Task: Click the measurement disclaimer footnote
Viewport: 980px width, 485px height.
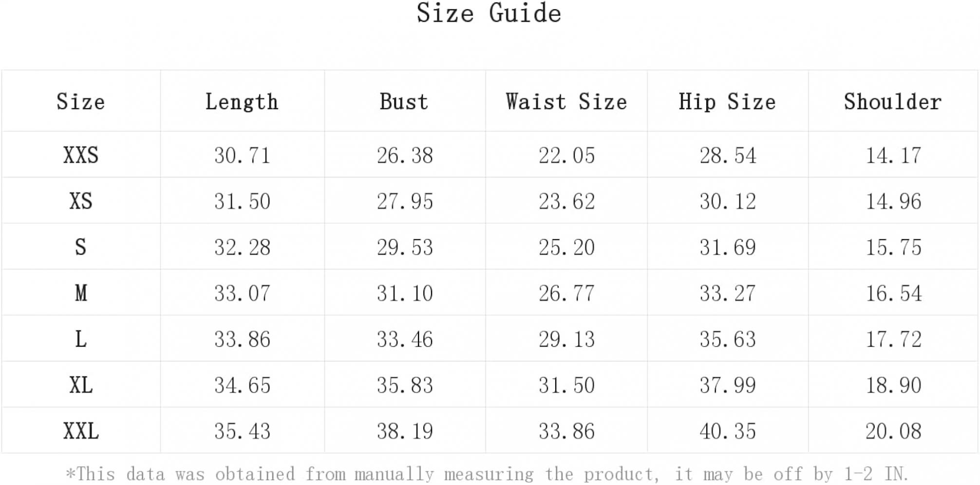Action: coord(487,473)
